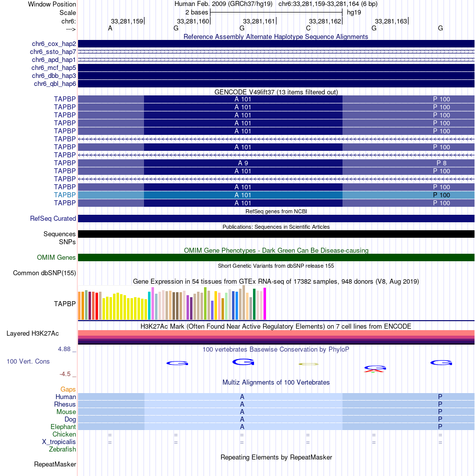Click the RefSeq Curated gene bar

coord(276,219)
